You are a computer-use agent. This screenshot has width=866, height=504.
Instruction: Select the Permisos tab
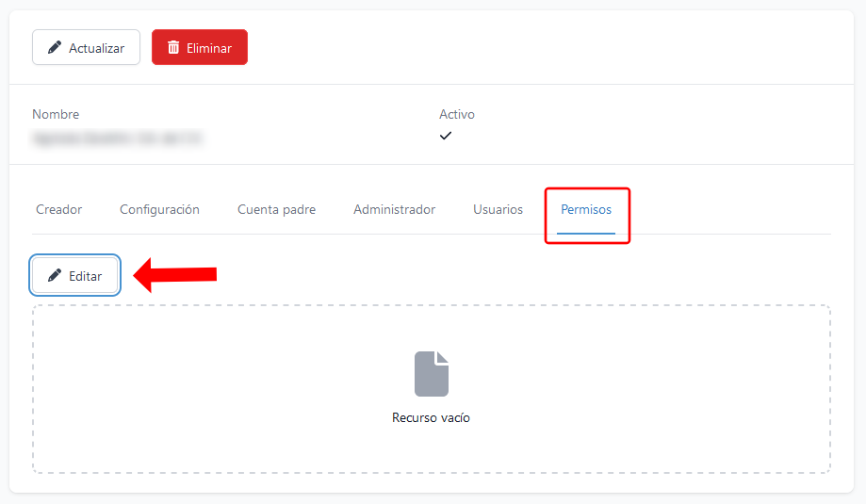[586, 209]
